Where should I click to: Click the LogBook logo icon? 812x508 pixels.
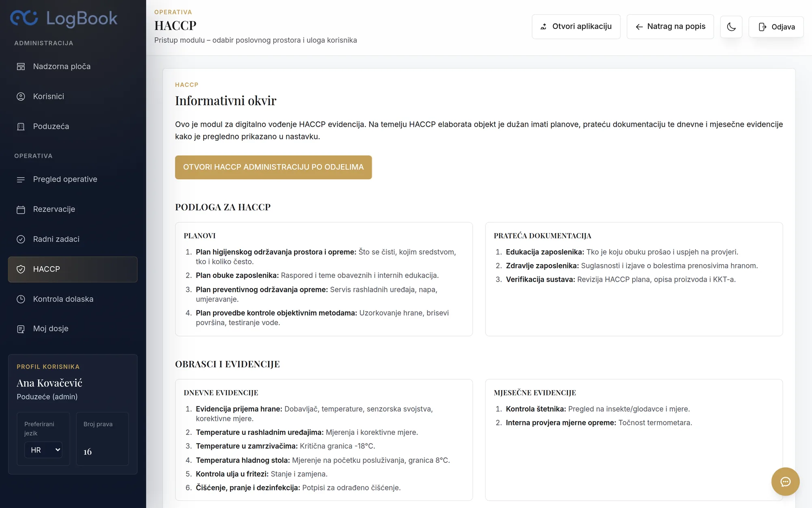pos(24,18)
